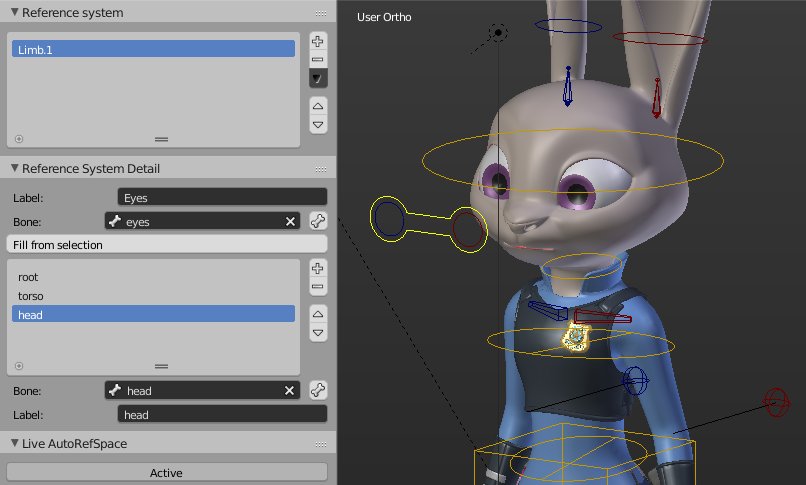Remove bone entry with the minus icon
Viewport: 806px width, 485px height.
tap(318, 287)
